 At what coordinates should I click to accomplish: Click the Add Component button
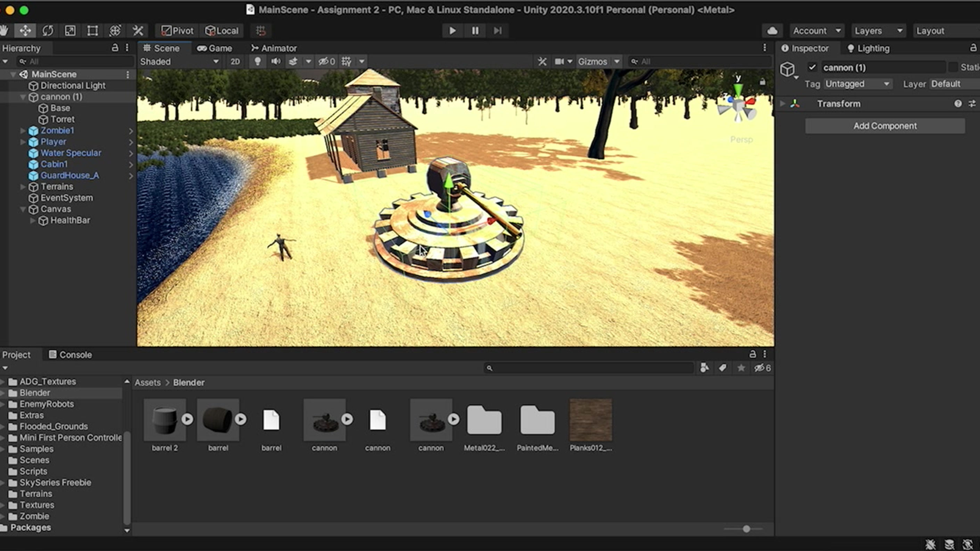point(884,126)
